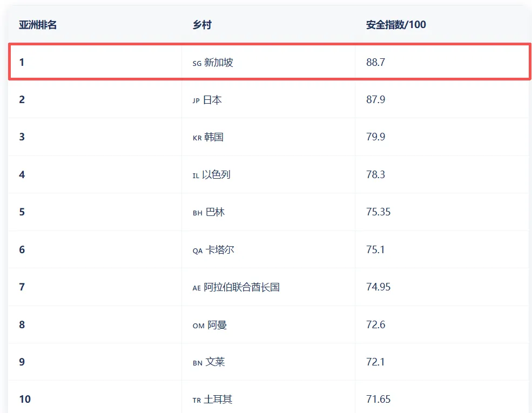Click the TR flag code beside 土耳其
This screenshot has height=413, width=532.
(x=197, y=401)
